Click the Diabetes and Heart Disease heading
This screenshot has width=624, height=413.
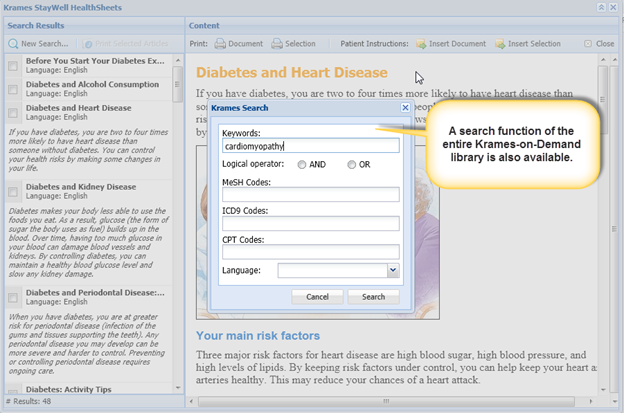point(291,72)
